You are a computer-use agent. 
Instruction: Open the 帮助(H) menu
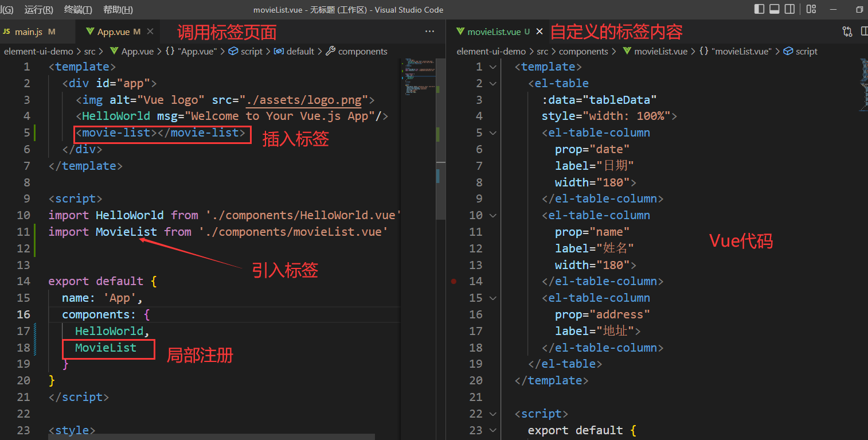118,10
